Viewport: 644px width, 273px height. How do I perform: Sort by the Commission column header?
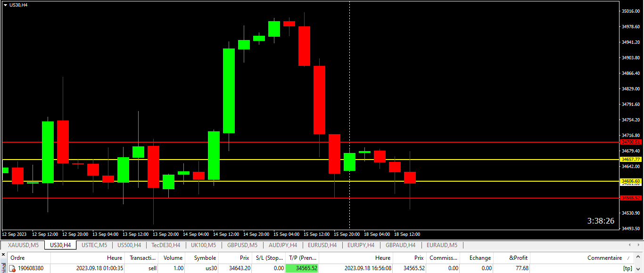pyautogui.click(x=443, y=258)
